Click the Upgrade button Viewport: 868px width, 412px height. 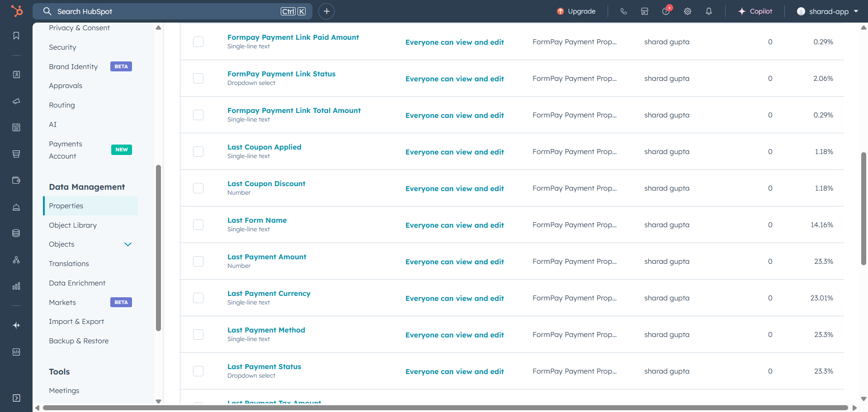click(x=576, y=11)
